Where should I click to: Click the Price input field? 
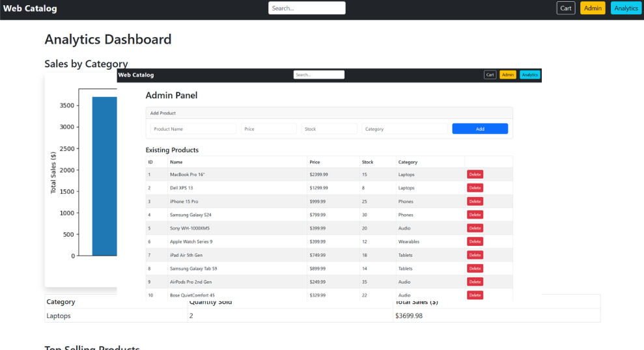269,129
